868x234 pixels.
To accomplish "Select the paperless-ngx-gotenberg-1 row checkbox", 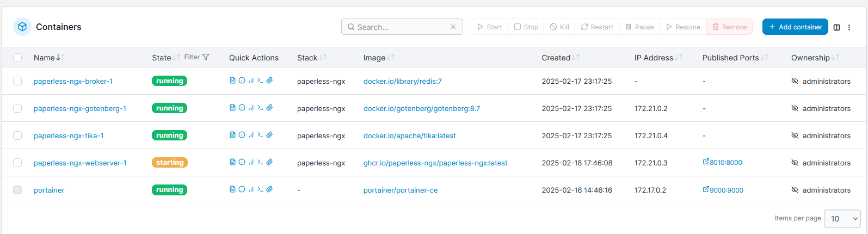I will (17, 108).
